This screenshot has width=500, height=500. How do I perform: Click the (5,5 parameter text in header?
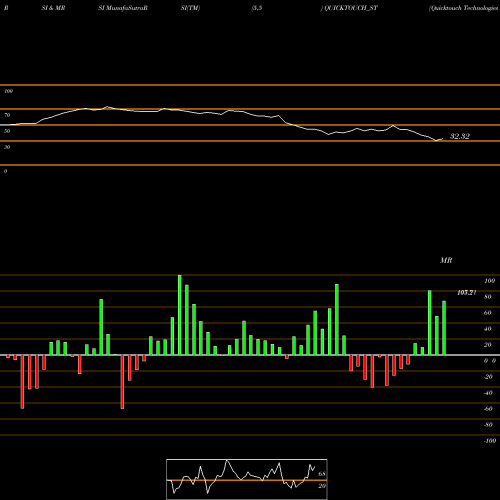click(257, 8)
